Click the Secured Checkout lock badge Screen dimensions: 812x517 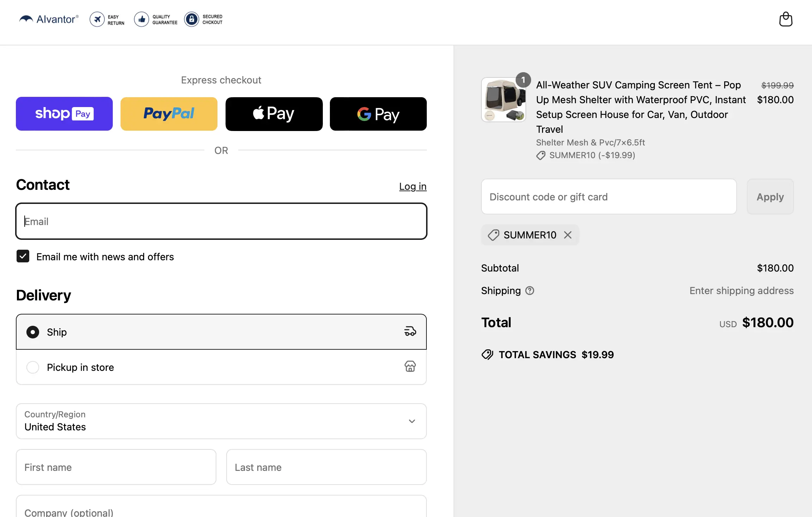[203, 19]
